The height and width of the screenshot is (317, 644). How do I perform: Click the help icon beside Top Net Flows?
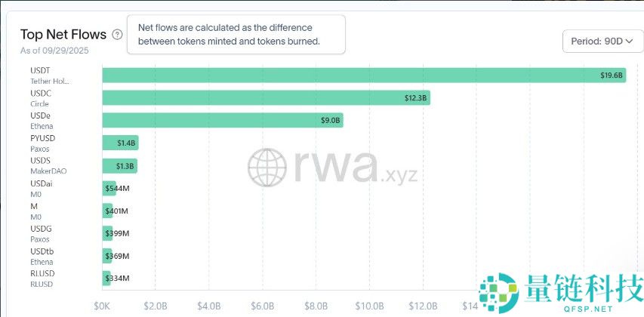117,34
